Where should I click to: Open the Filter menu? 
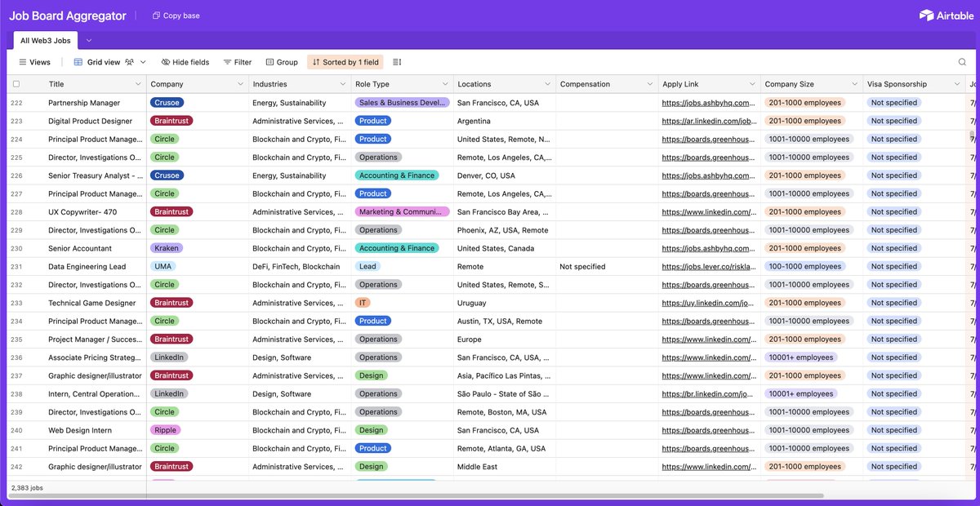[x=238, y=62]
